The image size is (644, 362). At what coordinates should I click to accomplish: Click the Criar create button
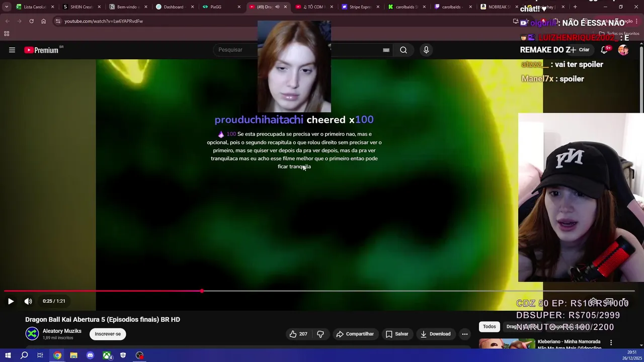point(580,50)
